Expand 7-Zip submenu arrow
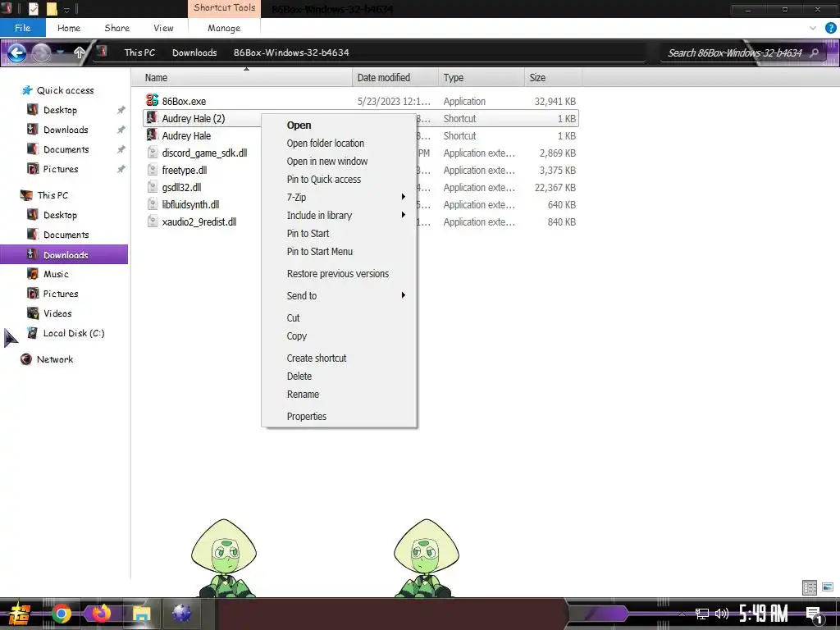840x630 pixels. click(404, 197)
